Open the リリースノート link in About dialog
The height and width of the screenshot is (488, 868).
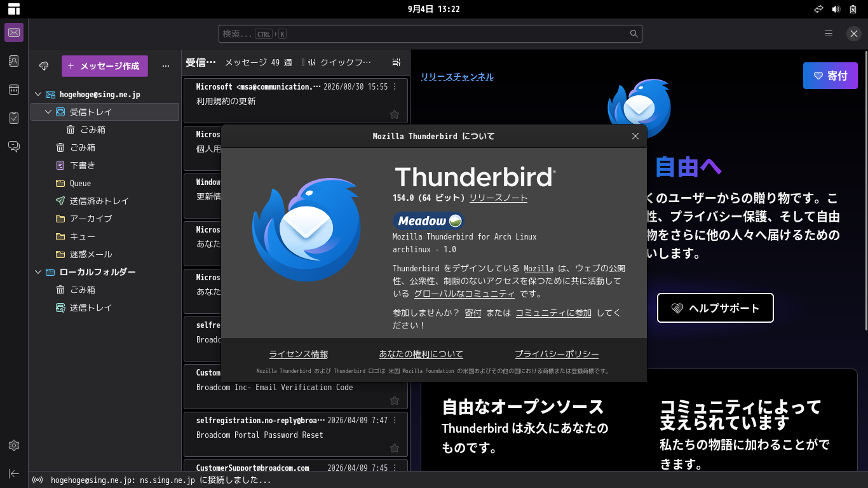pos(498,198)
